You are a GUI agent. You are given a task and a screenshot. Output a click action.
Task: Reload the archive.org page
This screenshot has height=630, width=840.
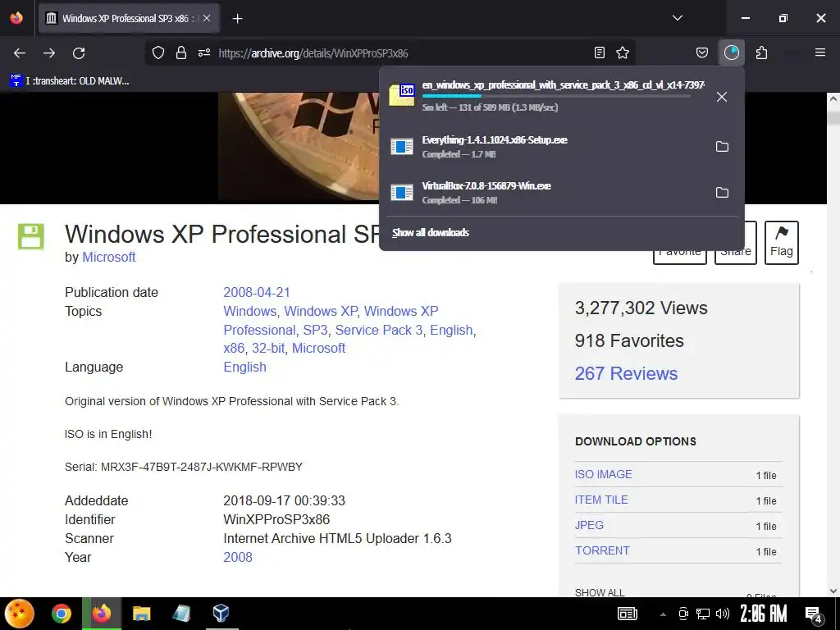(x=79, y=53)
